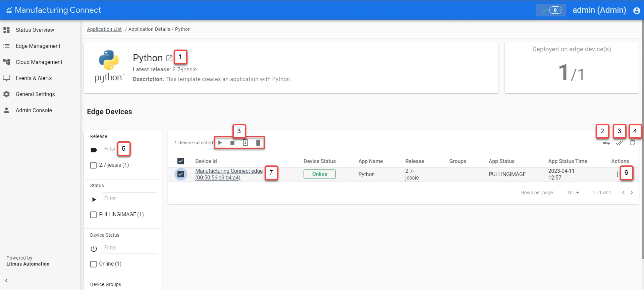
Task: Go to next table page
Action: click(x=632, y=193)
